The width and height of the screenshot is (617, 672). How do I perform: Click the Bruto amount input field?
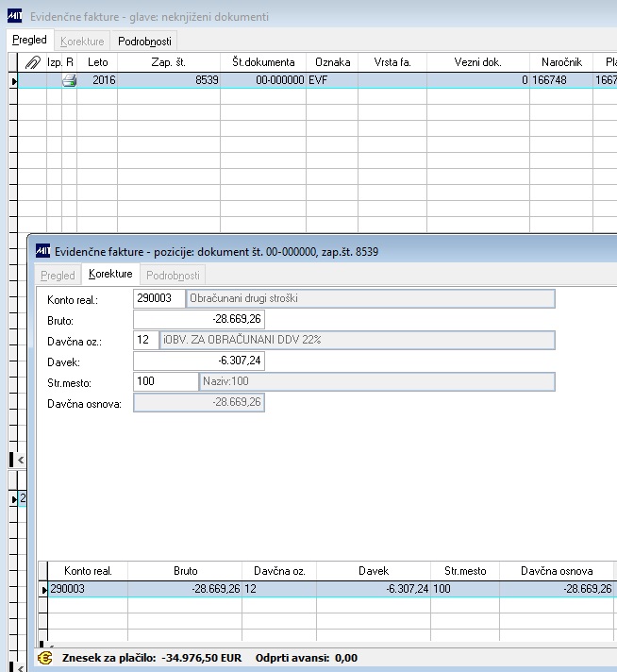tap(199, 319)
